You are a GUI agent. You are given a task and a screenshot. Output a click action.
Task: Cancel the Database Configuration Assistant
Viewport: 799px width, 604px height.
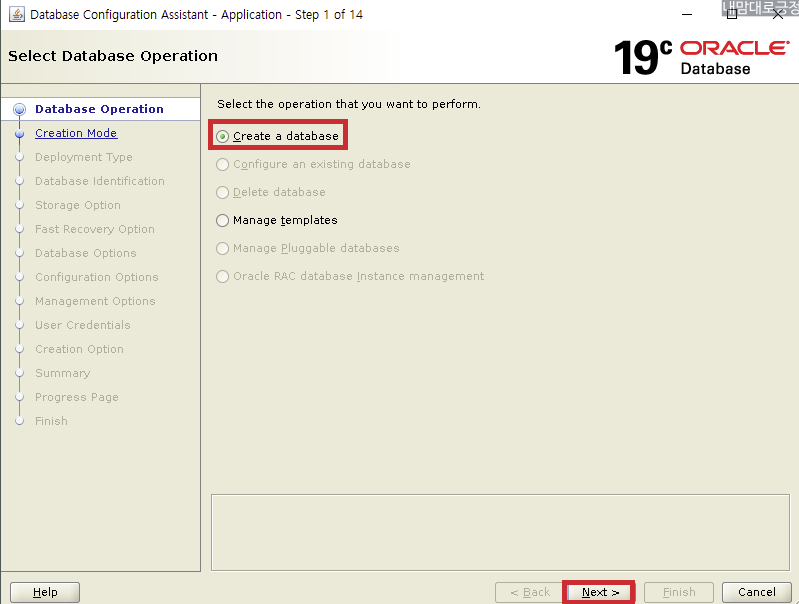[x=757, y=592]
